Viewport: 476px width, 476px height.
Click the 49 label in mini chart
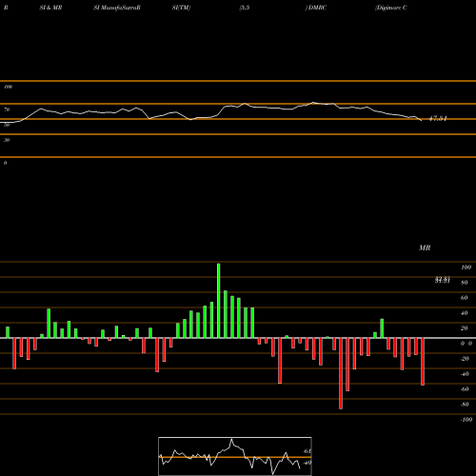pos(307,463)
